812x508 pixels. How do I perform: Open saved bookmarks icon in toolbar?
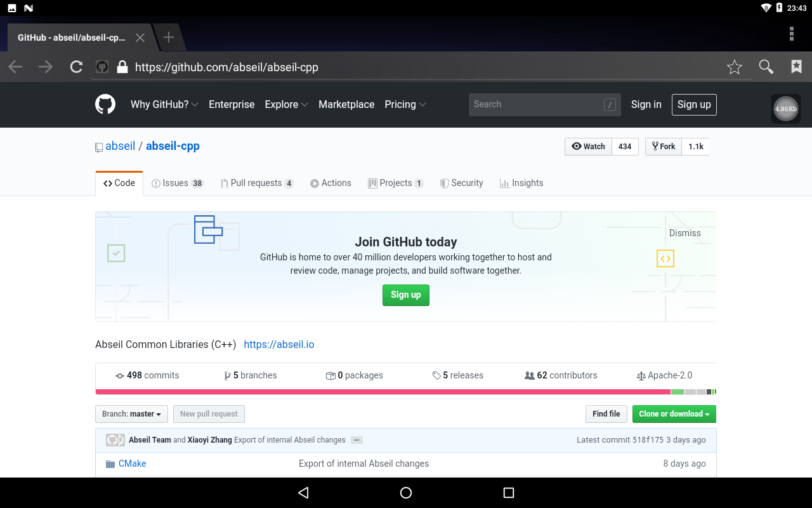(796, 67)
